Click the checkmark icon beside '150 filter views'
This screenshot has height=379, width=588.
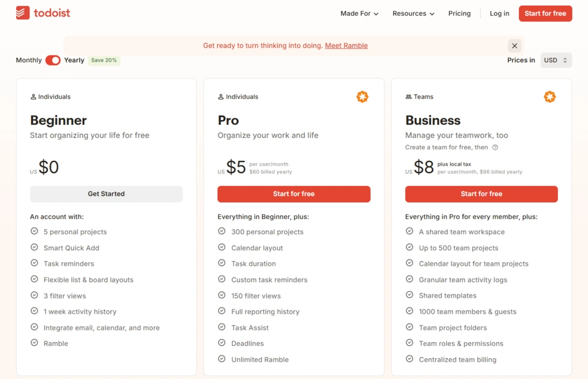click(x=221, y=295)
